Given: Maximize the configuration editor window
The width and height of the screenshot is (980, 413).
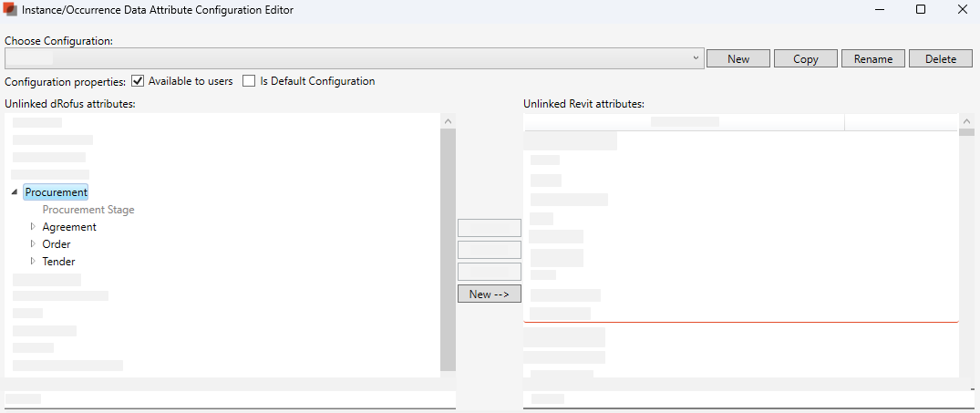Looking at the screenshot, I should (921, 10).
